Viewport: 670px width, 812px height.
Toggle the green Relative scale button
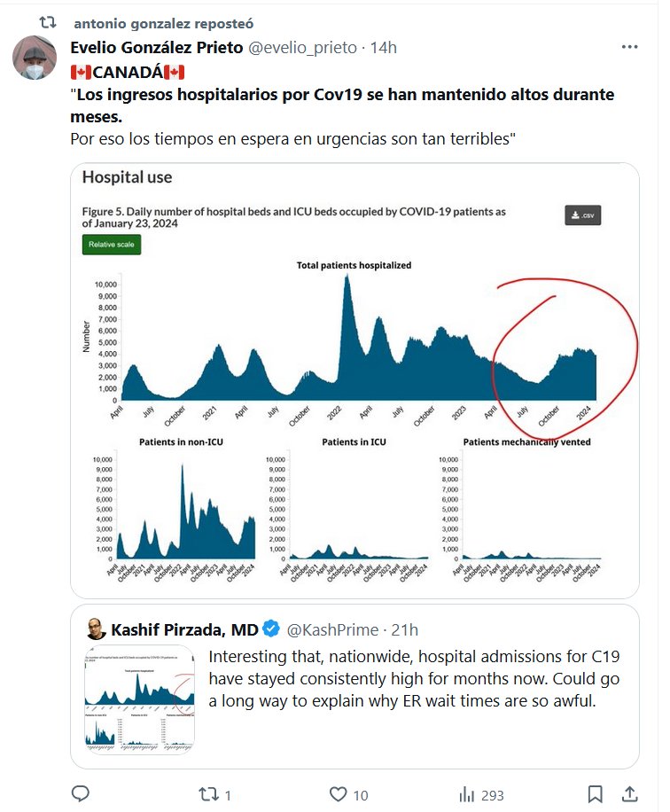click(x=111, y=244)
